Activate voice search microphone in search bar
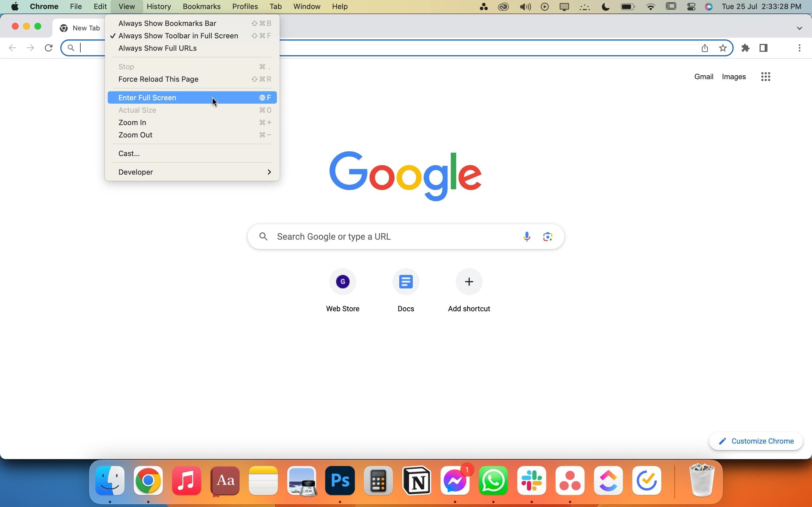812x507 pixels. 526,236
